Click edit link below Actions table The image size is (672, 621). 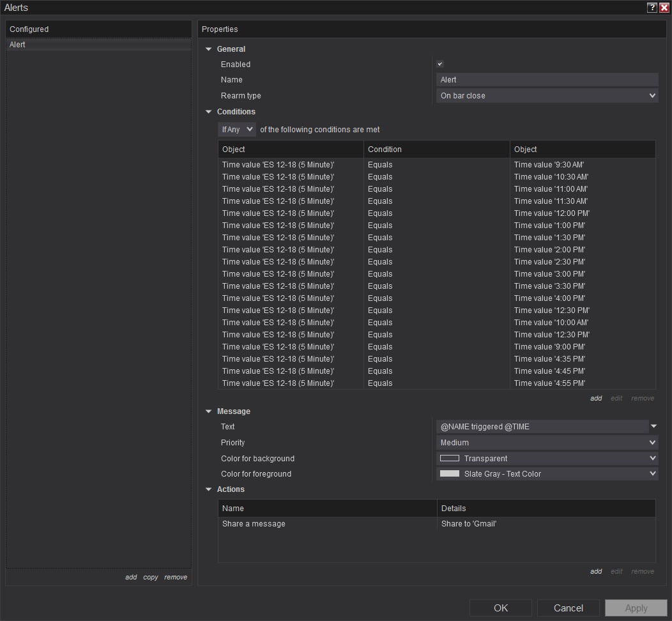point(616,572)
